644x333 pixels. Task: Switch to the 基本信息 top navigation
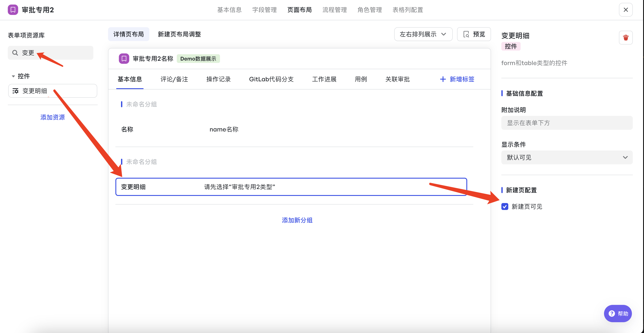pyautogui.click(x=229, y=10)
